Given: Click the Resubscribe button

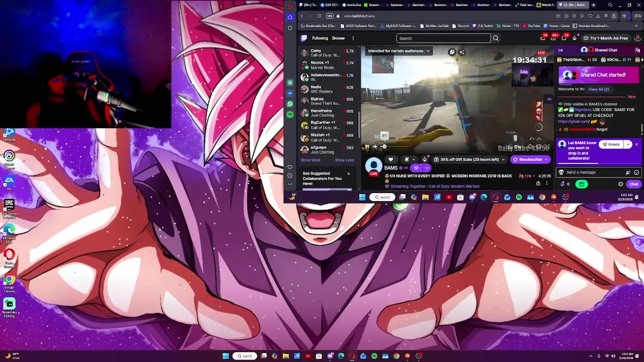Looking at the screenshot, I should pyautogui.click(x=527, y=159).
